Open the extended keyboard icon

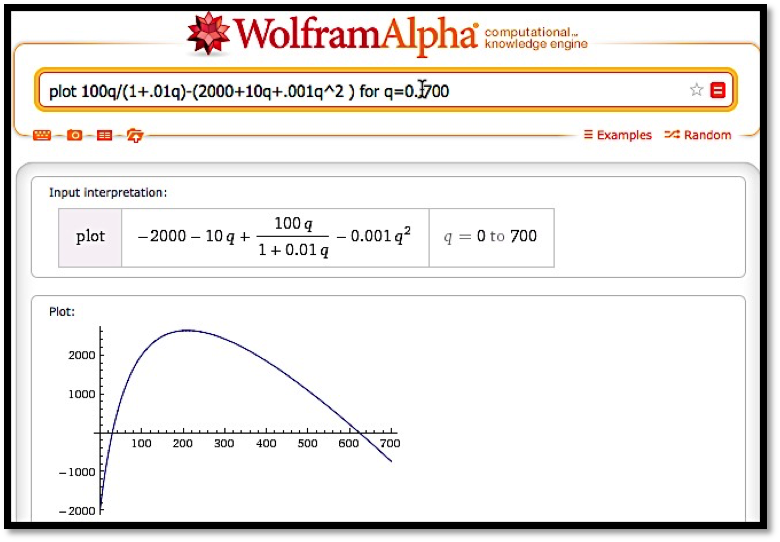42,135
